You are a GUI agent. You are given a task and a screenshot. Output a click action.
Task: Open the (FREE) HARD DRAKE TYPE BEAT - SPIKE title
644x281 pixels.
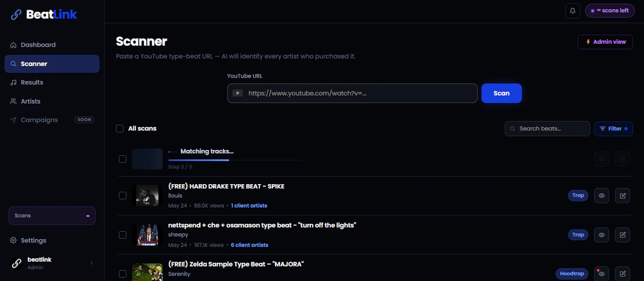(x=226, y=187)
